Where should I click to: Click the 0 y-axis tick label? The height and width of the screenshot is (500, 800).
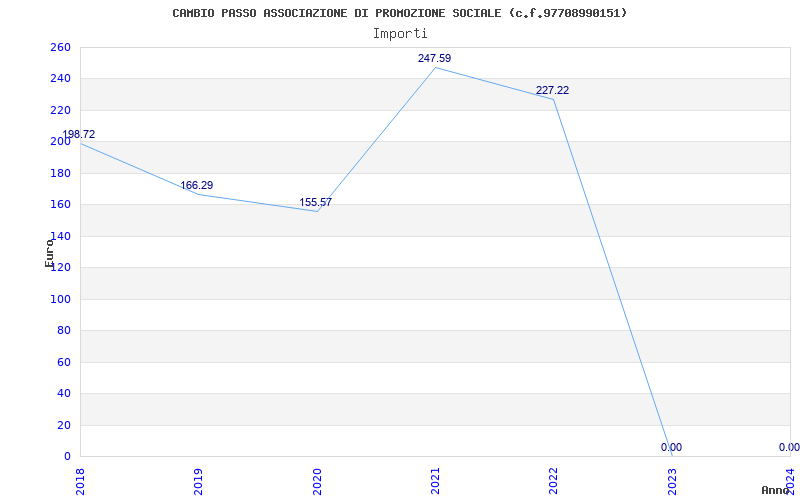coord(67,456)
